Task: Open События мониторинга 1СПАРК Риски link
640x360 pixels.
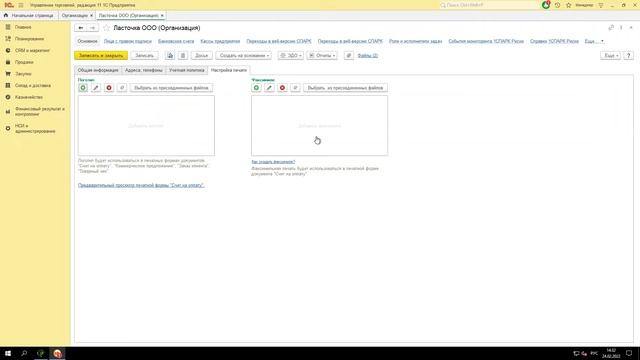Action: (x=486, y=41)
